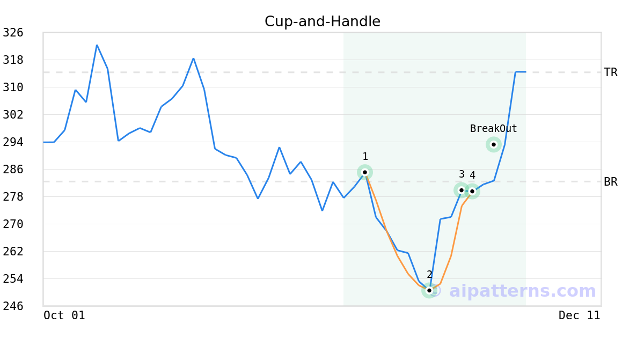Screen dimensions: 644x338
Task: Click the BreakOut text label
Action: coord(493,129)
